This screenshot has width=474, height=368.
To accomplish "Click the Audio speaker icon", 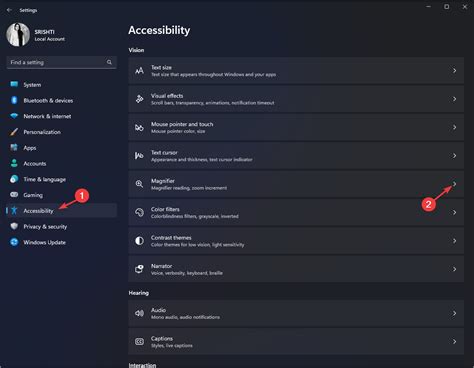I will 139,313.
